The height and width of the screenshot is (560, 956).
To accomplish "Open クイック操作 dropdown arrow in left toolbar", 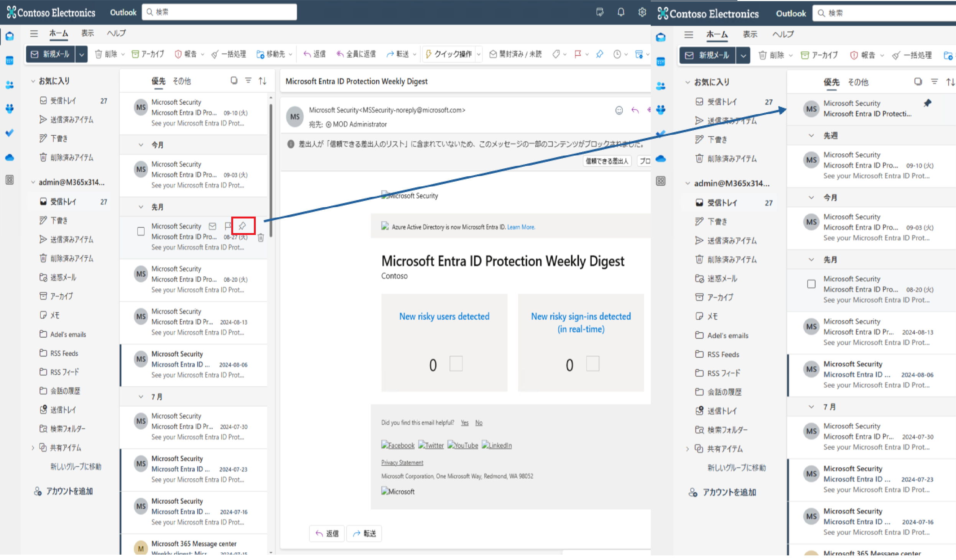I will pyautogui.click(x=479, y=54).
